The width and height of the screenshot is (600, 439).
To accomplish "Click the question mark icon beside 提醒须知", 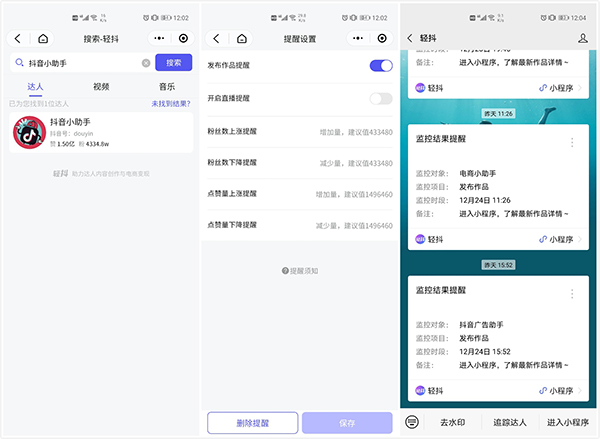I will [285, 271].
